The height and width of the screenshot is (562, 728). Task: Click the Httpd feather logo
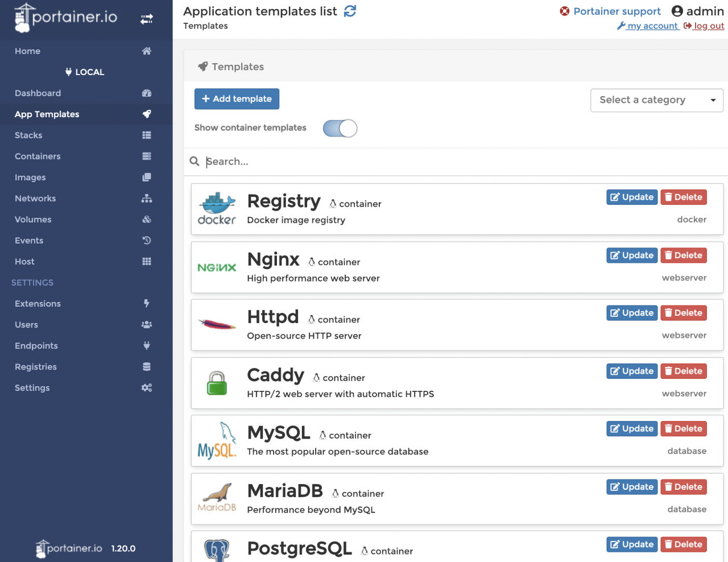[217, 325]
